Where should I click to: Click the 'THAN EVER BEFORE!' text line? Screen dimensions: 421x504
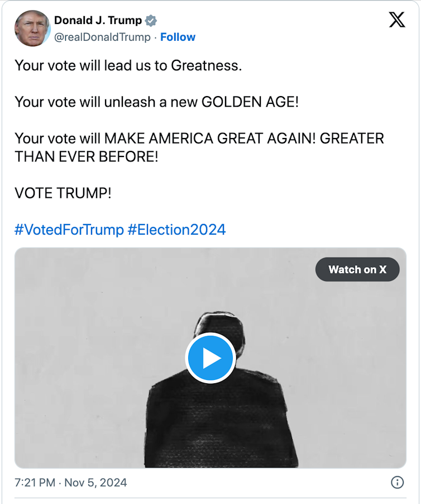pyautogui.click(x=87, y=156)
